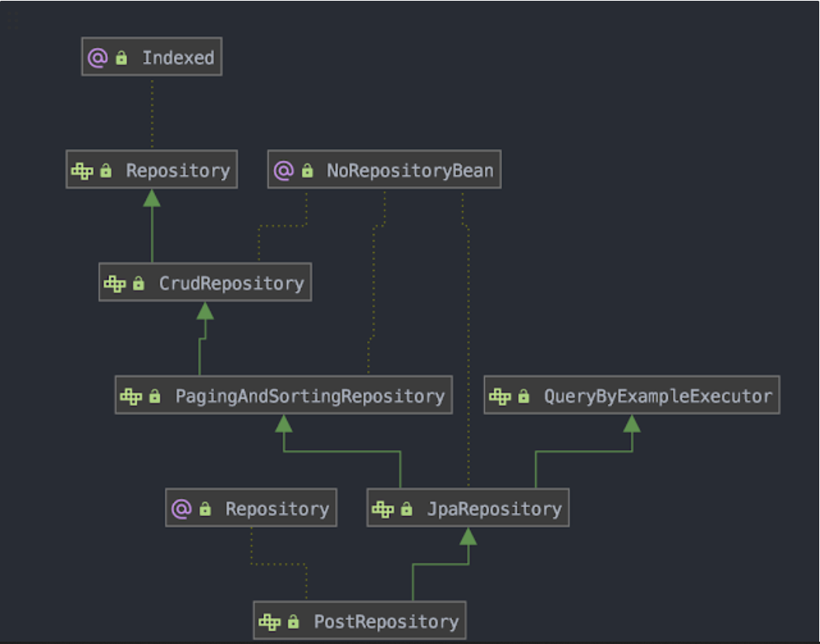
Task: Select the Indexed label text
Action: click(178, 57)
